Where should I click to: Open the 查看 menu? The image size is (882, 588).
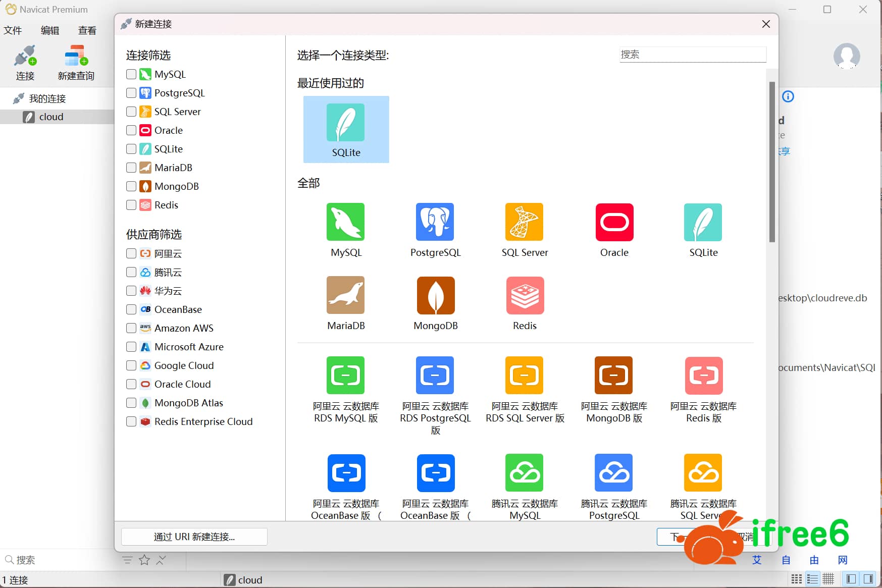pos(87,30)
